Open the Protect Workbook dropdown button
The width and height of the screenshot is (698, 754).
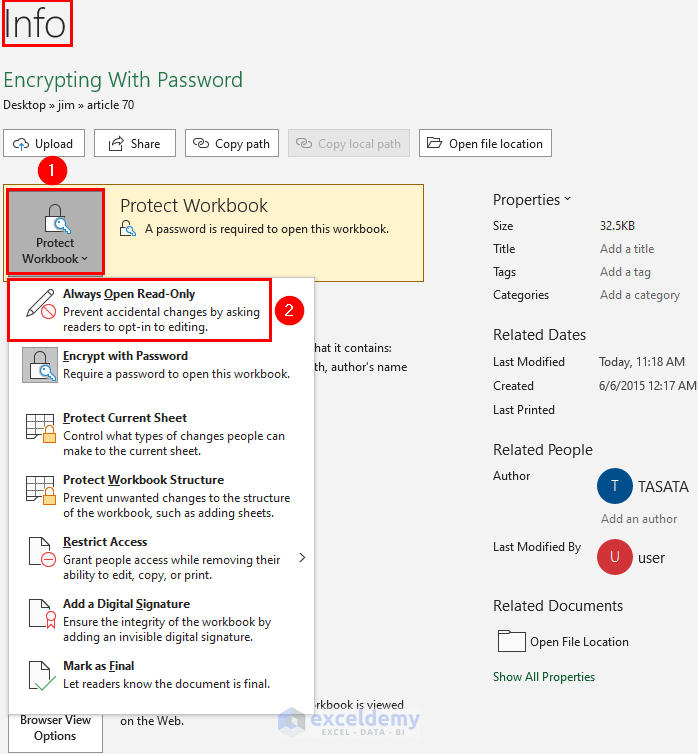pos(55,232)
